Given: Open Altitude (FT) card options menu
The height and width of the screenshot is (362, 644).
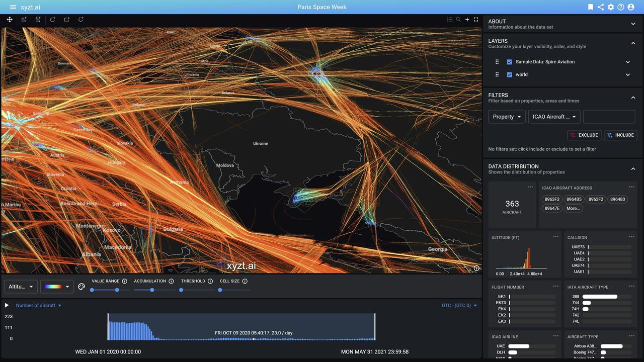Looking at the screenshot, I should [556, 237].
